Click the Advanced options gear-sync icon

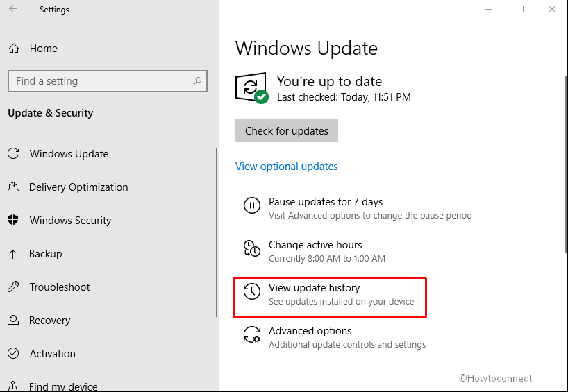(252, 334)
